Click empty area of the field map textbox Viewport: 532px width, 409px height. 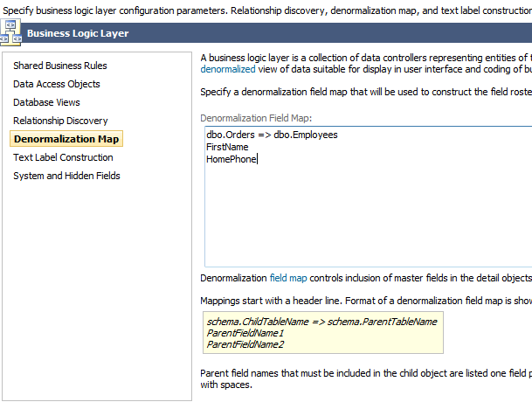367,218
